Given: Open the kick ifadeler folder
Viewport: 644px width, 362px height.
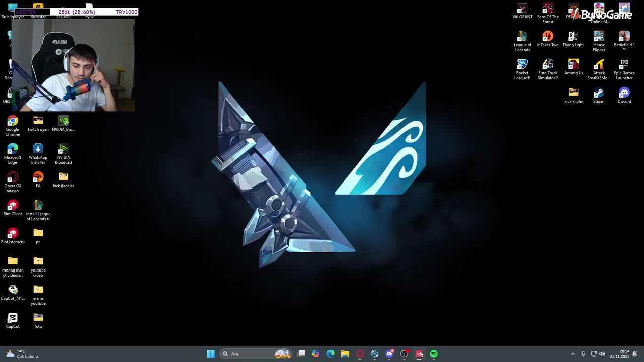Looking at the screenshot, I should pyautogui.click(x=63, y=180).
